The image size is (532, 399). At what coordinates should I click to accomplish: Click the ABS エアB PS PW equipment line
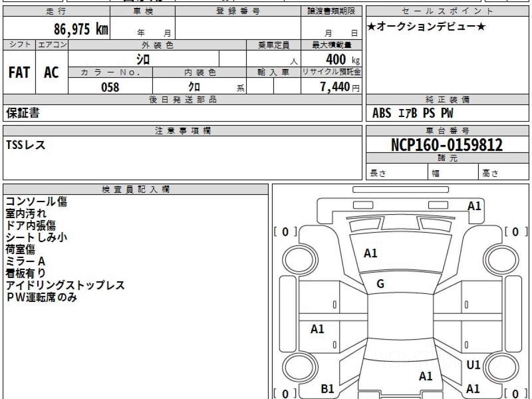(x=413, y=113)
